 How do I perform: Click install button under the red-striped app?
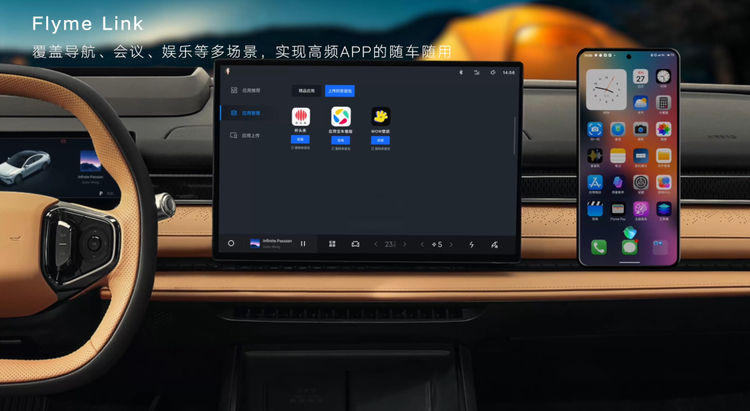(300, 140)
